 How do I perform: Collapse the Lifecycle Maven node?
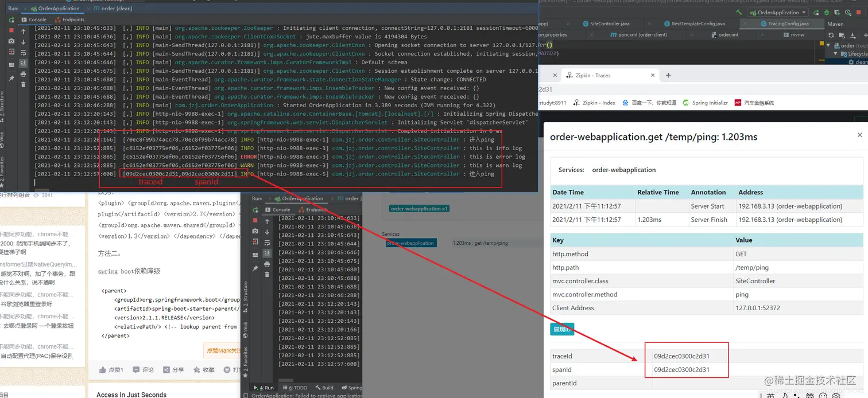836,54
